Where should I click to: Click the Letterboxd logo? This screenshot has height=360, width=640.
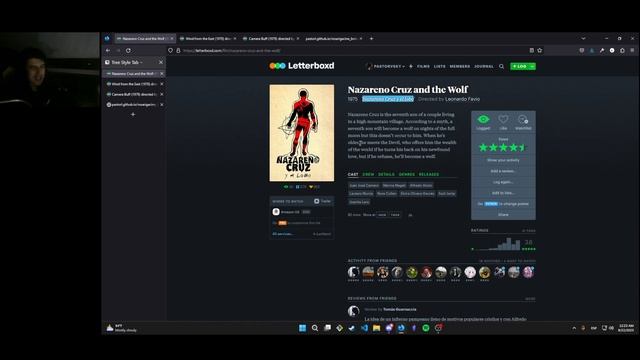[x=302, y=66]
